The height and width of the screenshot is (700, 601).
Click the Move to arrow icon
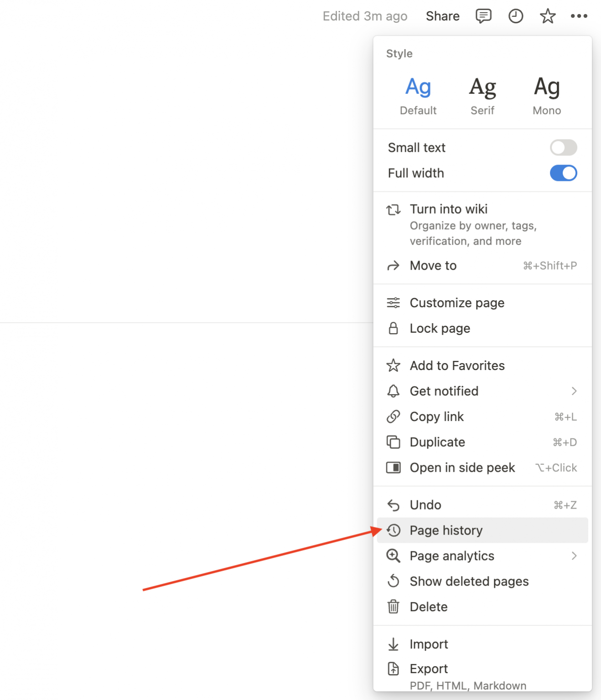394,266
